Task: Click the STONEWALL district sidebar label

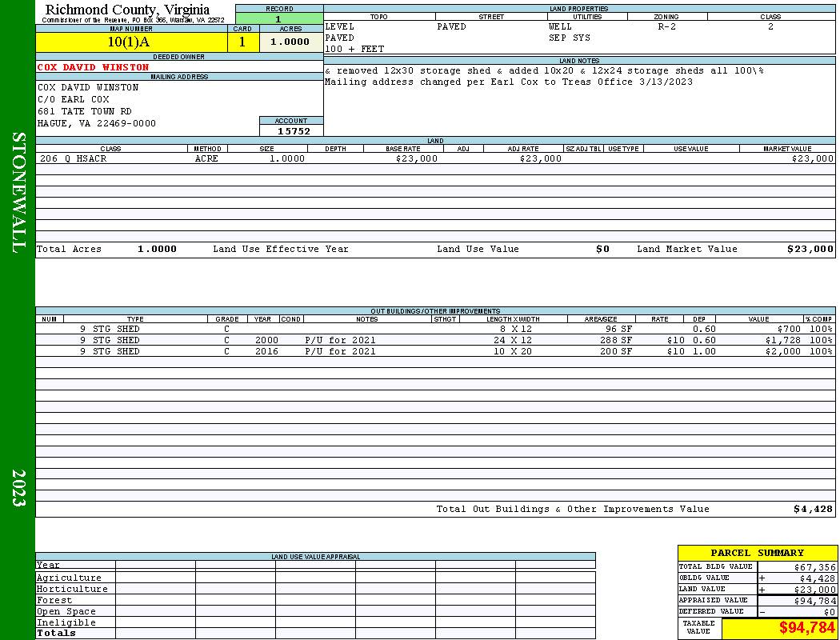Action: click(x=18, y=193)
